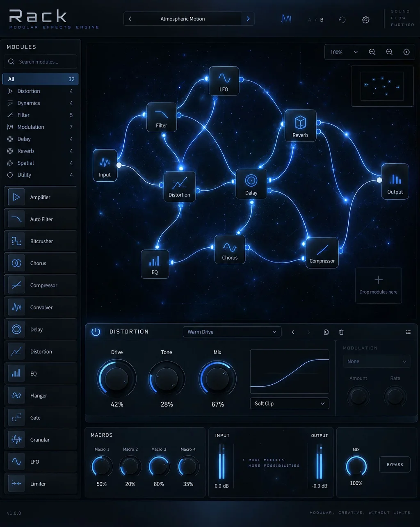Screen dimensions: 420x527
Task: Toggle the BYPASS button
Action: pos(395,465)
